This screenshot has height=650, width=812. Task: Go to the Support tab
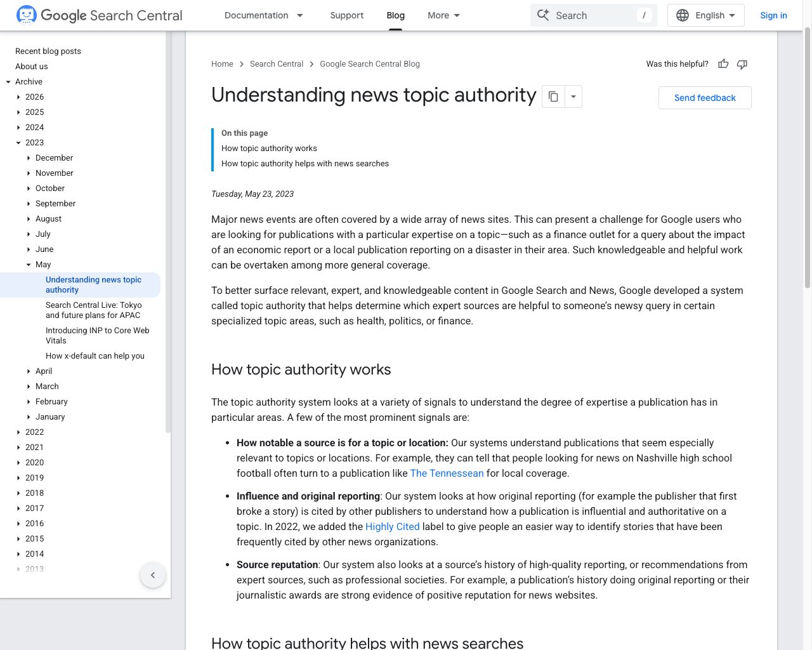(x=346, y=15)
